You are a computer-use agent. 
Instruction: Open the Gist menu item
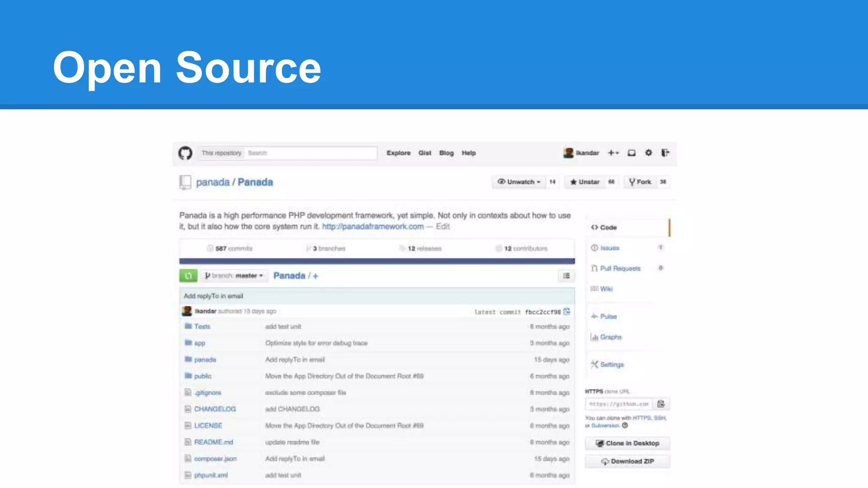425,153
